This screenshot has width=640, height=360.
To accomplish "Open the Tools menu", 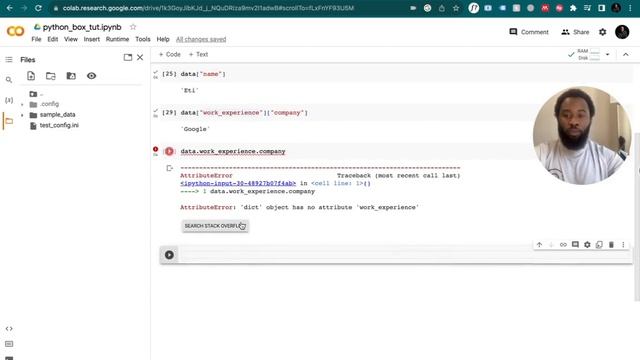I will pos(143,39).
